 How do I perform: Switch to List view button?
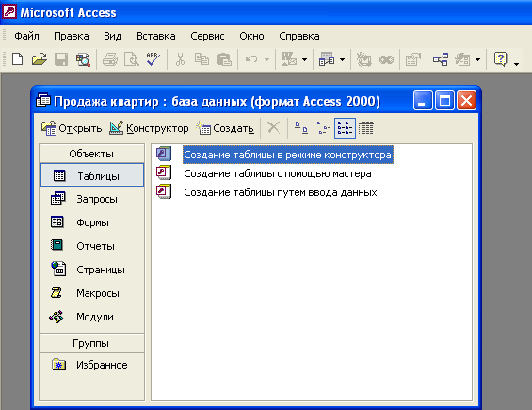point(345,128)
